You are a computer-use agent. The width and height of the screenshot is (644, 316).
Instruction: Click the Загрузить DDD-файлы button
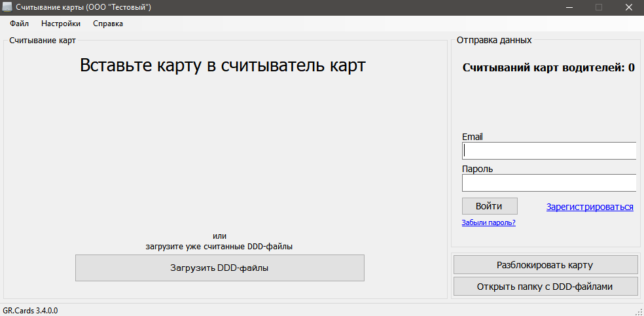click(x=220, y=268)
